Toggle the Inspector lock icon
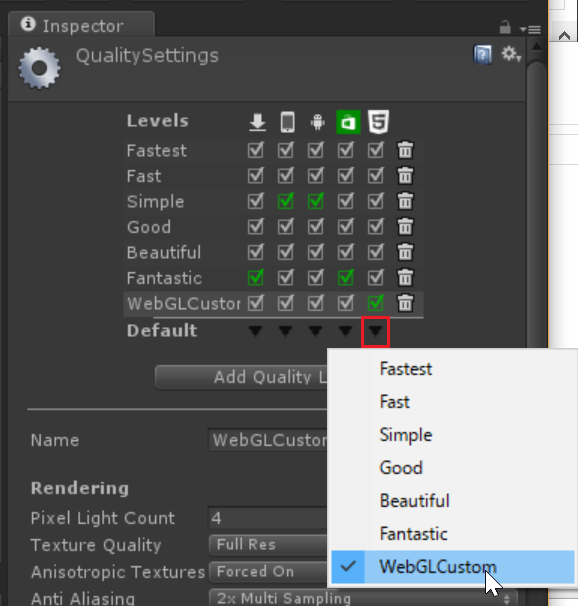 pyautogui.click(x=505, y=27)
